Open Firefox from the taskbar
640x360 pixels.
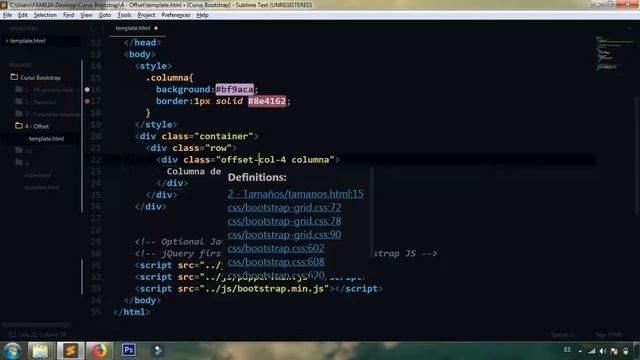click(99, 351)
